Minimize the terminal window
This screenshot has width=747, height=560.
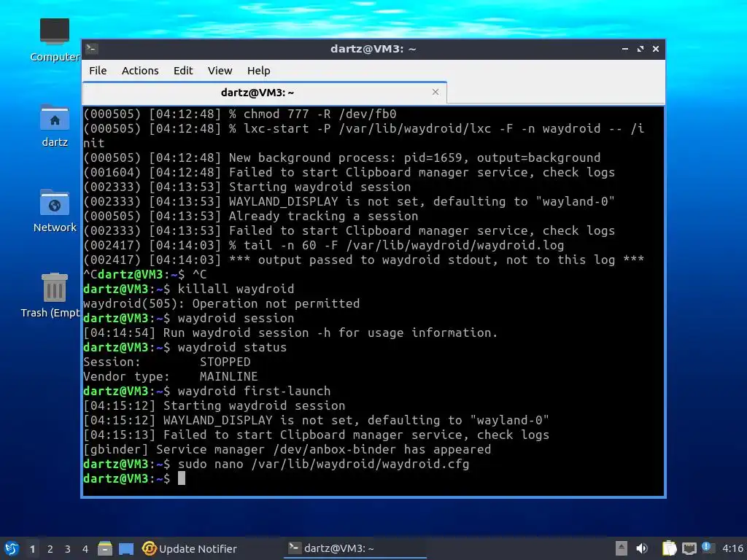coord(625,49)
